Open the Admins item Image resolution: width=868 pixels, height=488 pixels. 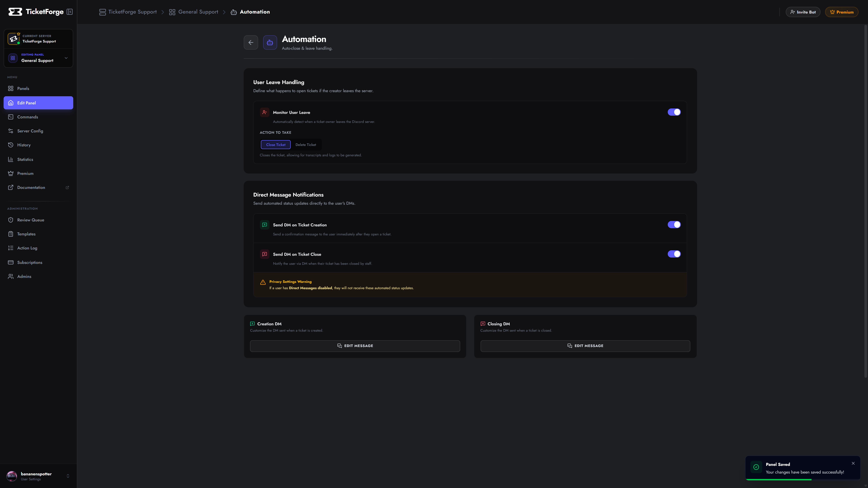[38, 277]
